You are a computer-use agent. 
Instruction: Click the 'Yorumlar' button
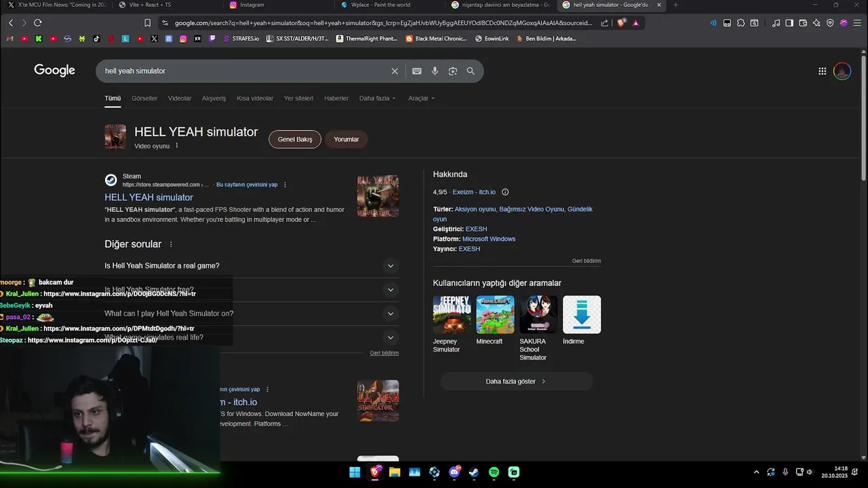(x=347, y=140)
